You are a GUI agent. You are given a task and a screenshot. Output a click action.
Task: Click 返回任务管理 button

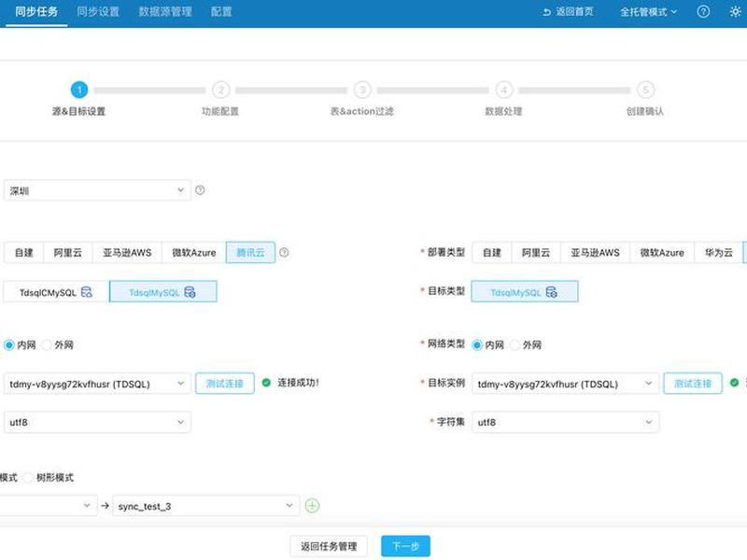[329, 546]
